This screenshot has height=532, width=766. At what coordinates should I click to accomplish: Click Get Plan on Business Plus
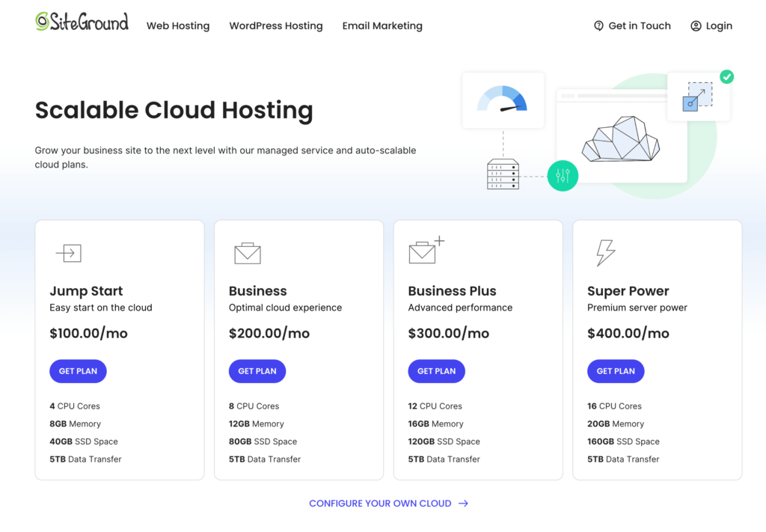pyautogui.click(x=436, y=370)
